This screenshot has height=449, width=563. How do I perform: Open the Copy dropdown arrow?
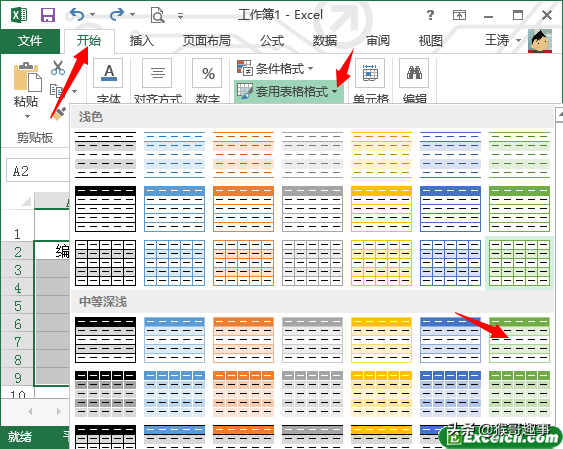click(x=74, y=91)
